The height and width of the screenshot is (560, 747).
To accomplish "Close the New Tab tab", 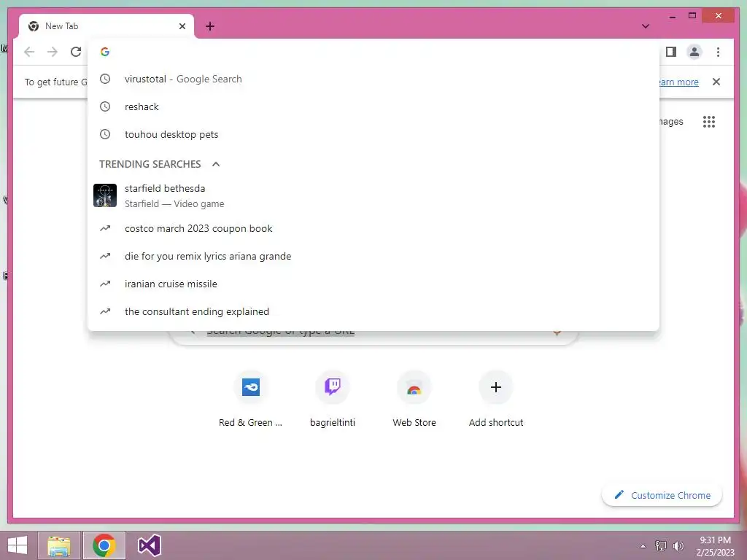I will coord(182,26).
